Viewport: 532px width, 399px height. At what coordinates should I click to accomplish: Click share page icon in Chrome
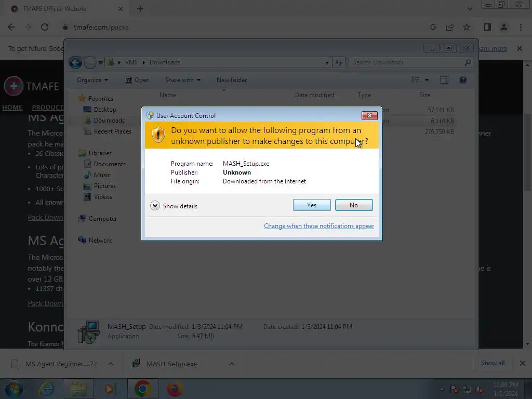450,27
